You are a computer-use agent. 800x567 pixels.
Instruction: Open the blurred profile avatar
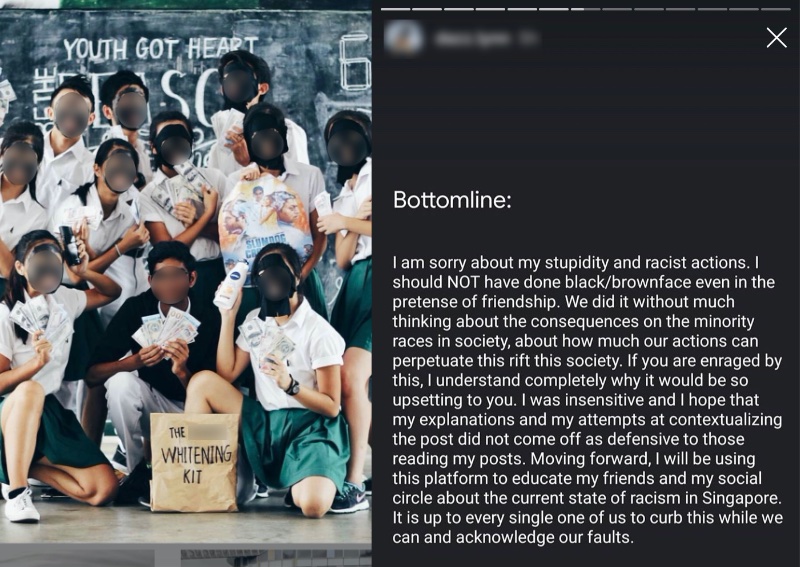[404, 38]
